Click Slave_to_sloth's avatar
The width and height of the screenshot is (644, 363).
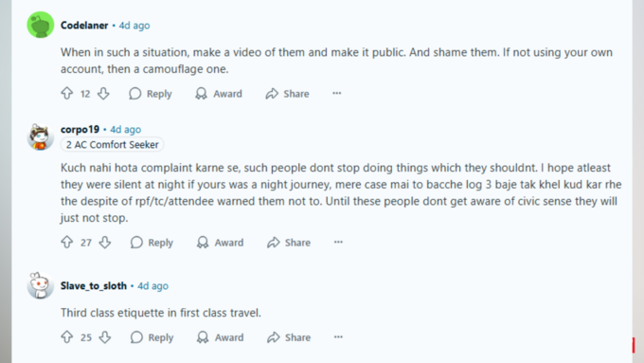[40, 285]
